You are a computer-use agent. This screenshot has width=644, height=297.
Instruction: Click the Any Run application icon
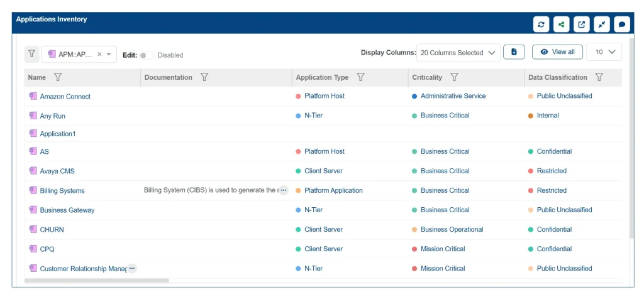33,116
